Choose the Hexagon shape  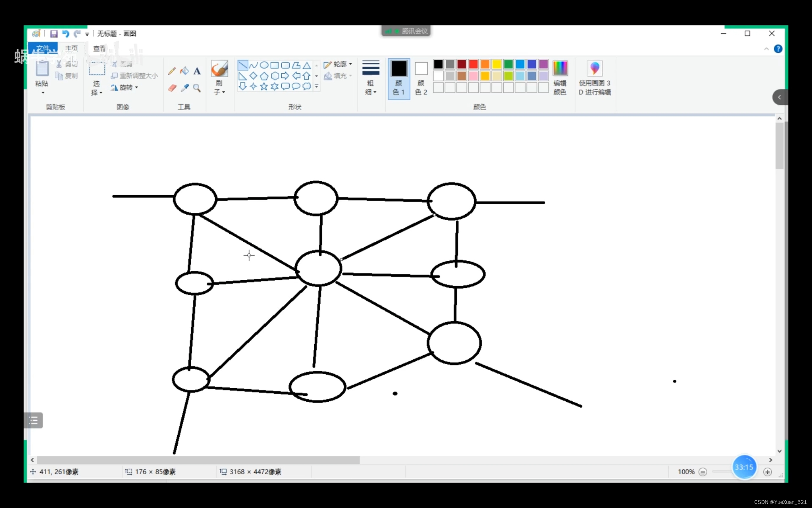274,76
